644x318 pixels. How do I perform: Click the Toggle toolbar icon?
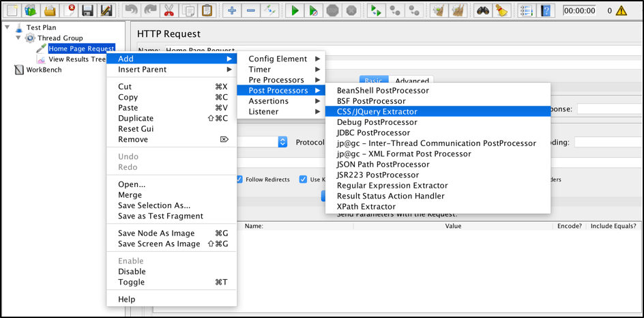pos(270,10)
